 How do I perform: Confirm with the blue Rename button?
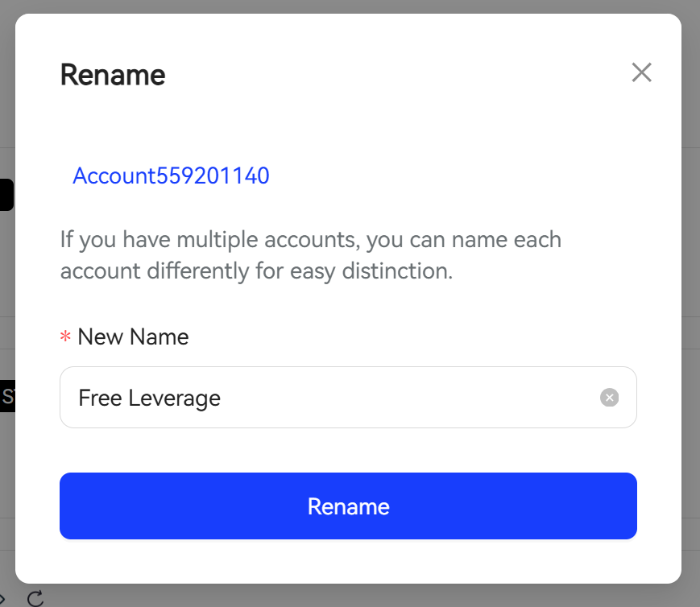[348, 506]
